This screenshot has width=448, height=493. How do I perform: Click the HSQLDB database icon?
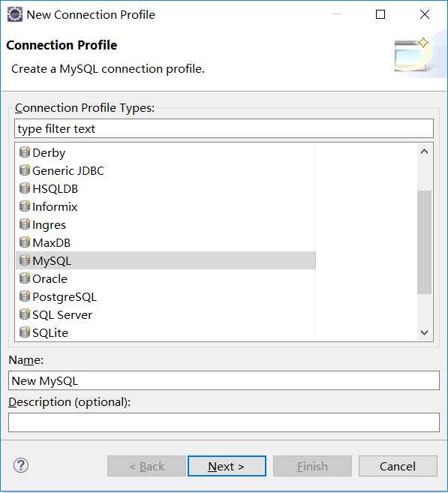click(x=25, y=188)
